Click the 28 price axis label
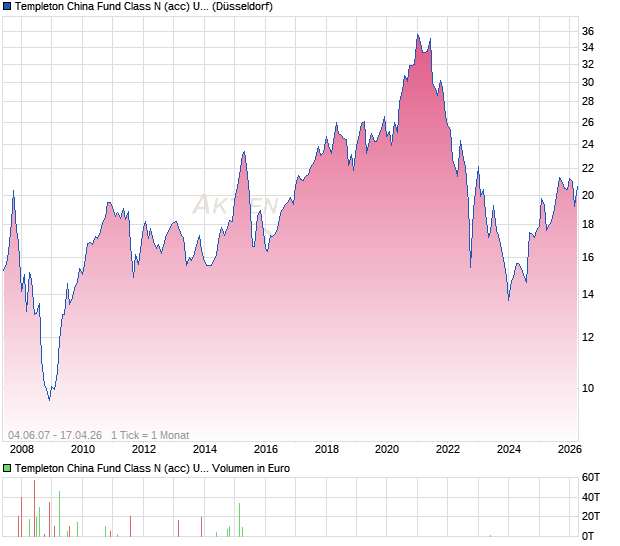The height and width of the screenshot is (546, 620). point(588,102)
